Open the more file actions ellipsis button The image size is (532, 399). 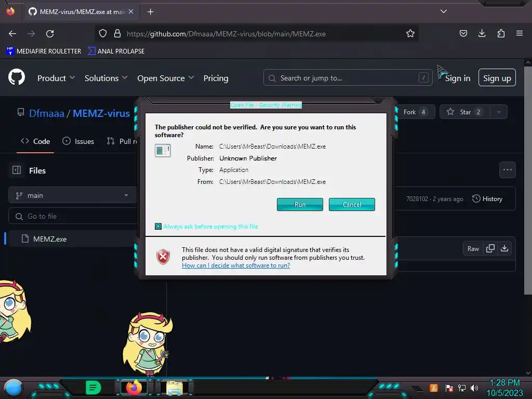click(x=507, y=170)
